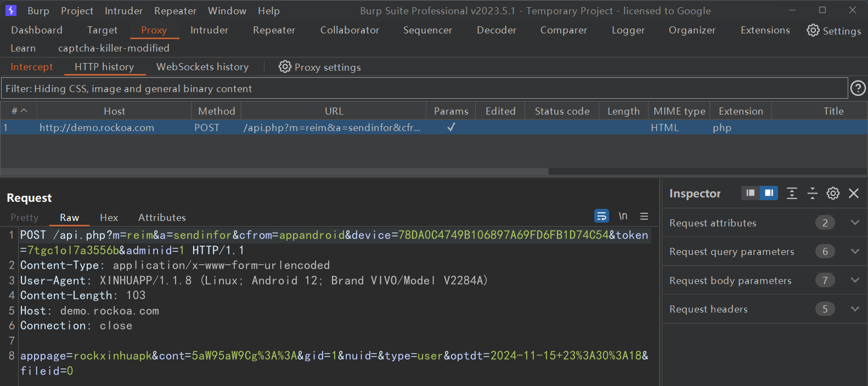Click the Proxy settings gear icon
This screenshot has width=868, height=386.
pos(285,67)
